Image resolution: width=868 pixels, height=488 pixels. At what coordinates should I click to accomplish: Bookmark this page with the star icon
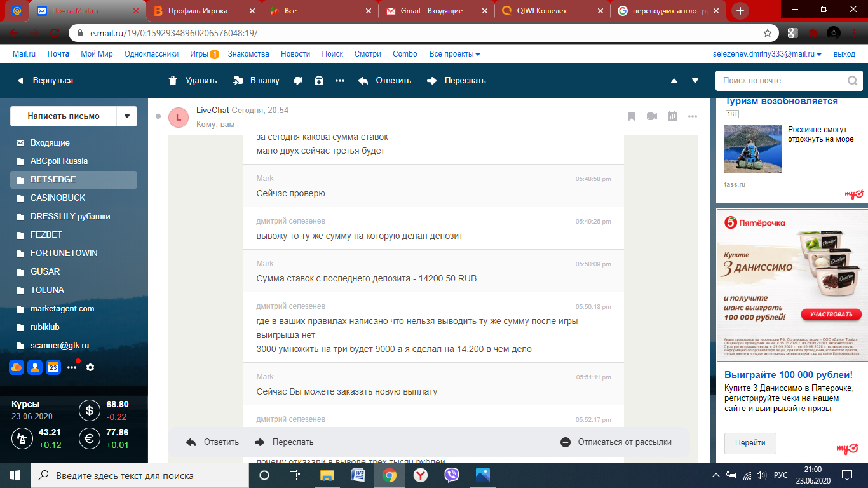[767, 33]
